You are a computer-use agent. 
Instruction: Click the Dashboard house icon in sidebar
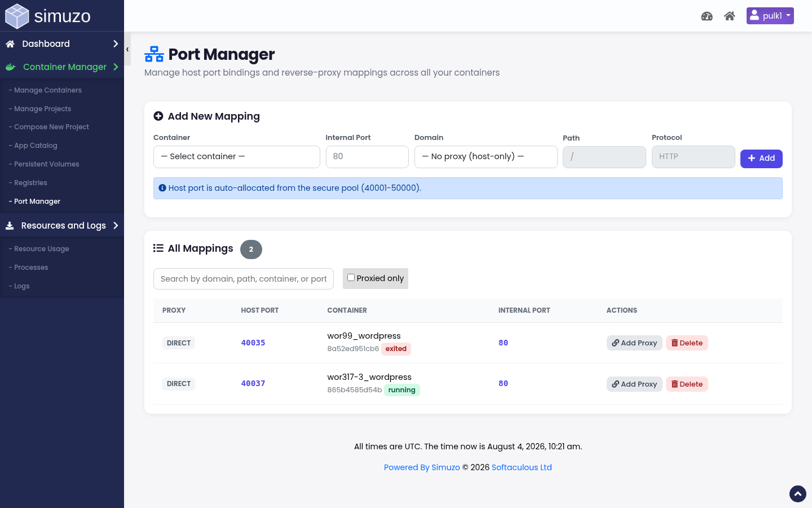click(x=10, y=44)
